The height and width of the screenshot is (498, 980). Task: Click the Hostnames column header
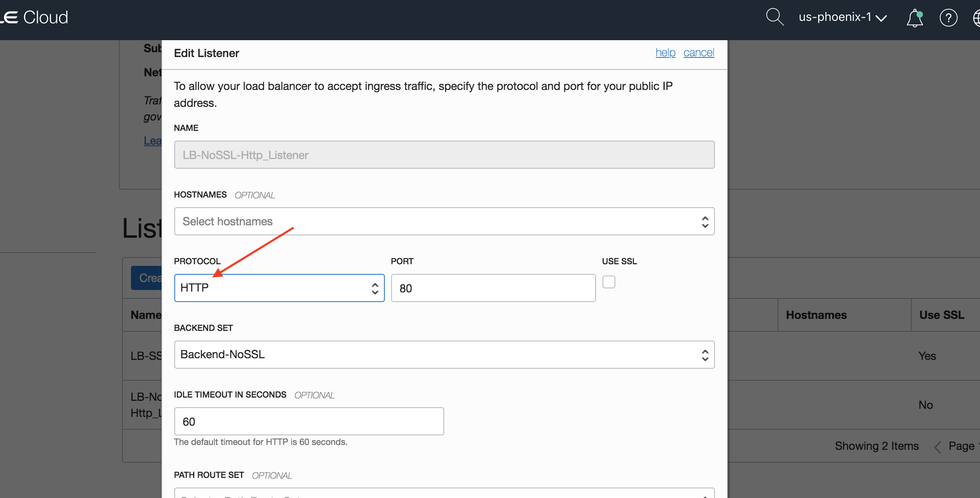(816, 315)
